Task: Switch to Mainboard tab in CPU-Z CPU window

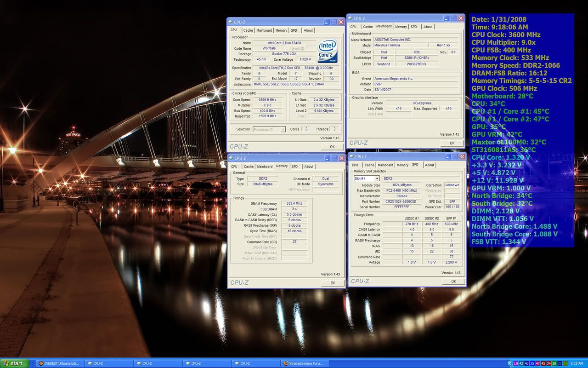Action: tap(264, 30)
